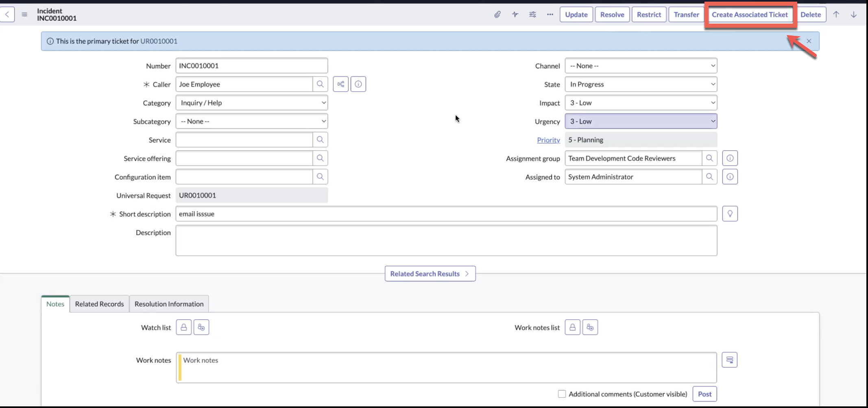The image size is (868, 408).
Task: Focus the Work notes text area
Action: pyautogui.click(x=446, y=368)
